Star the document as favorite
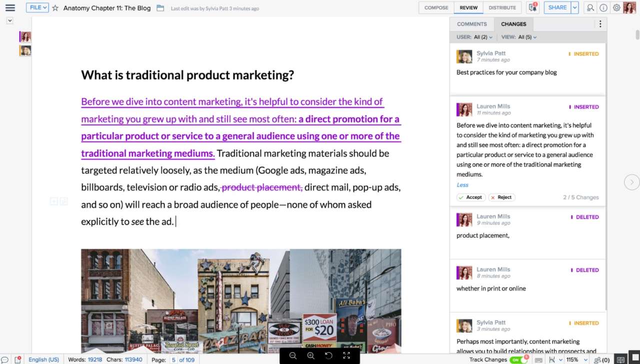 pos(55,8)
